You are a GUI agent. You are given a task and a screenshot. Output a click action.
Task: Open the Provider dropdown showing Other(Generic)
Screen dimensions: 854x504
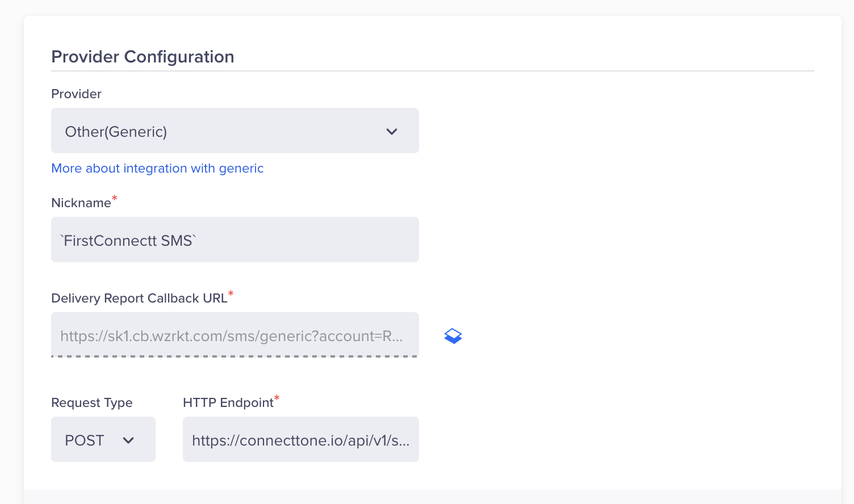point(235,131)
